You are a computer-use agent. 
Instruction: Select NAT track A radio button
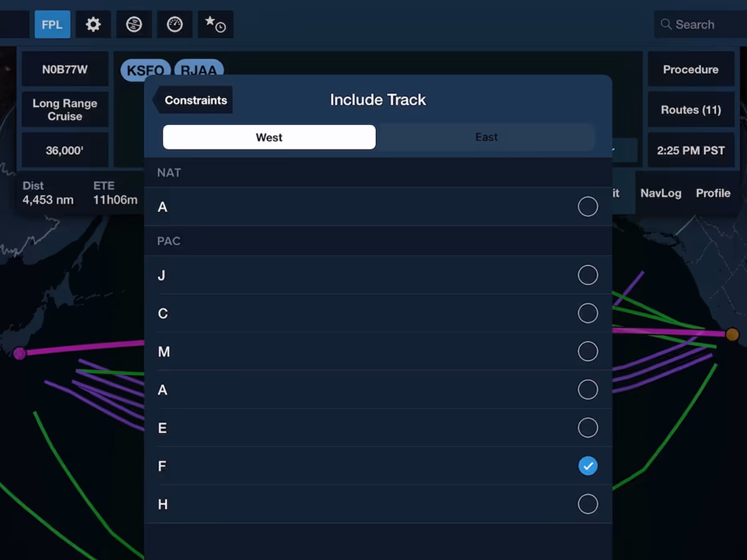tap(588, 206)
